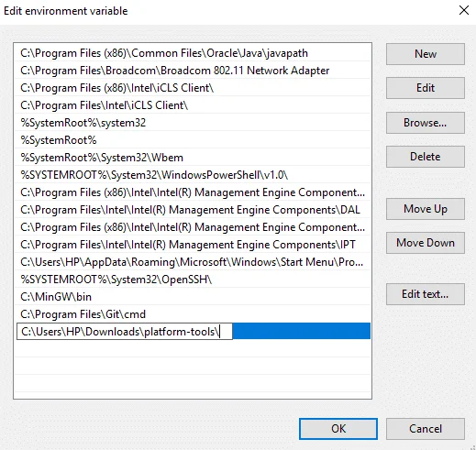The width and height of the screenshot is (476, 450).
Task: Click the Move Down button
Action: click(x=426, y=243)
